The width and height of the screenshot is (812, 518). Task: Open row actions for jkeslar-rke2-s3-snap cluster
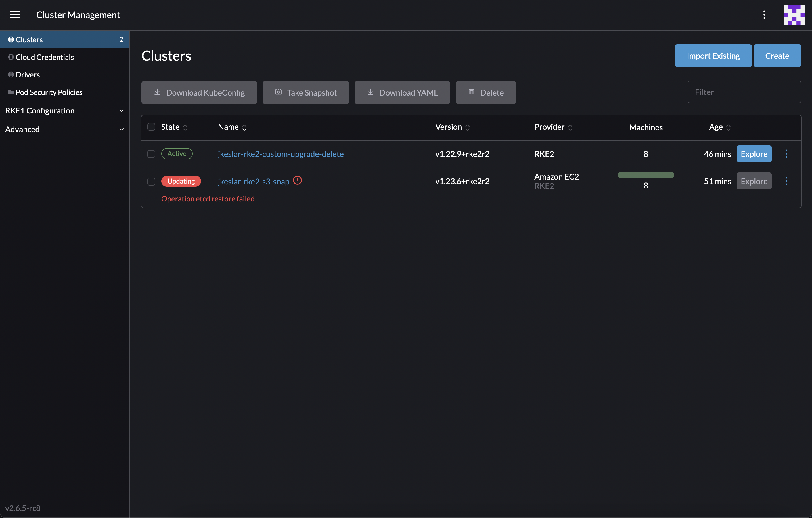(786, 181)
